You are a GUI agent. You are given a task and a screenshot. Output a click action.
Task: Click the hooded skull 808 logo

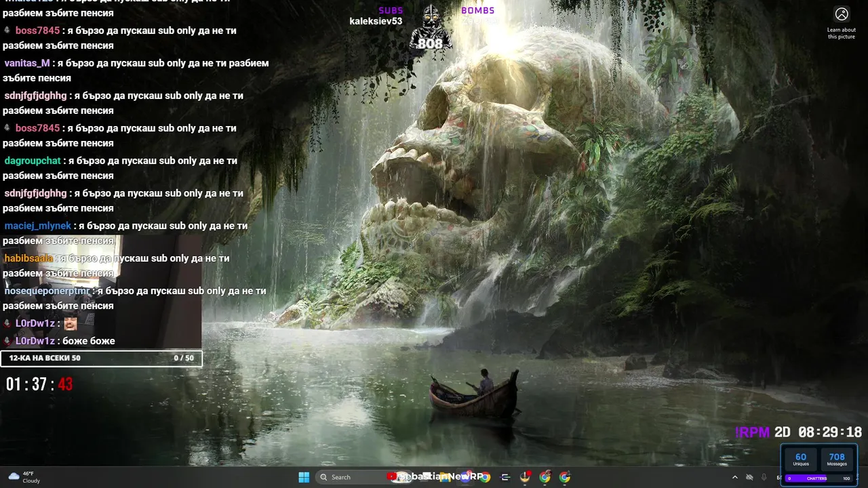click(430, 28)
